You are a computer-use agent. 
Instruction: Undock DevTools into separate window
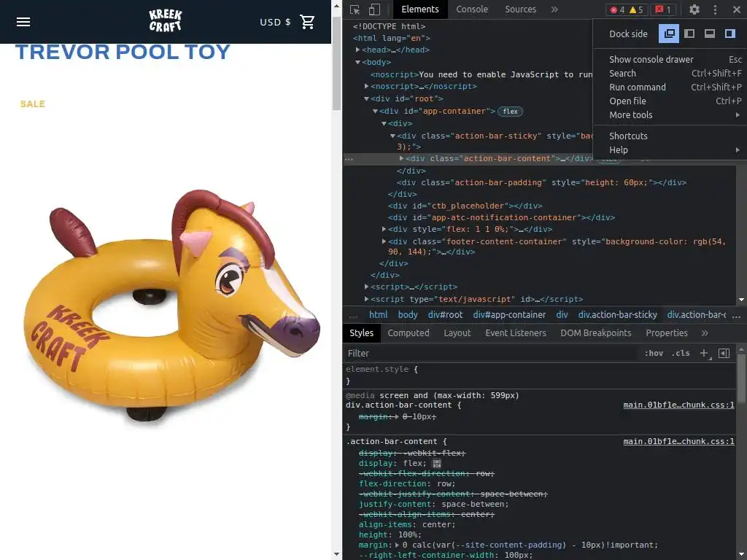point(669,34)
